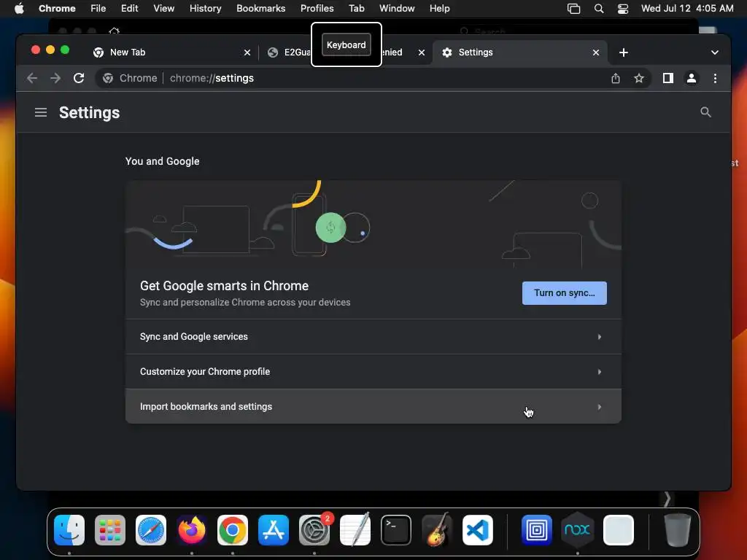Select the Settings tab
The image size is (747, 560).
click(x=519, y=52)
